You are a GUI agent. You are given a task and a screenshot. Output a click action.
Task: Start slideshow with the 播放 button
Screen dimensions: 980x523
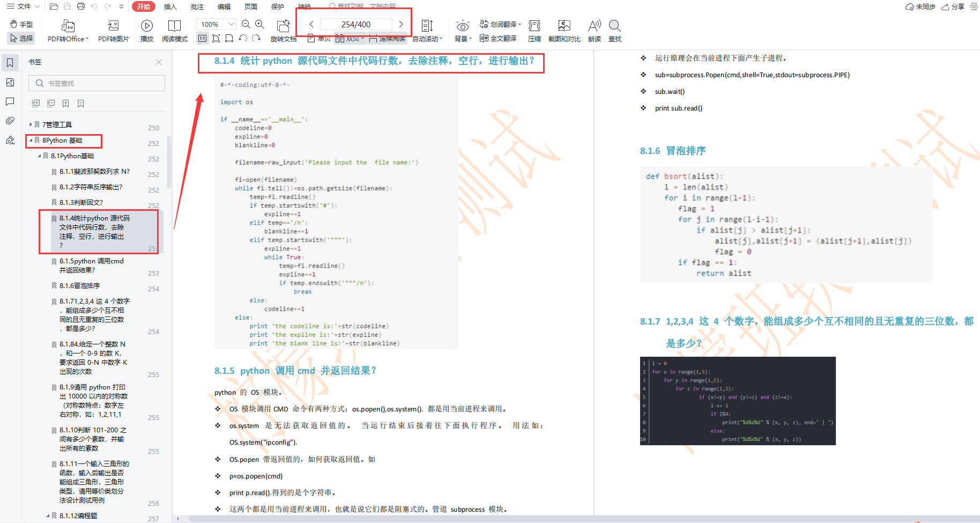[147, 31]
